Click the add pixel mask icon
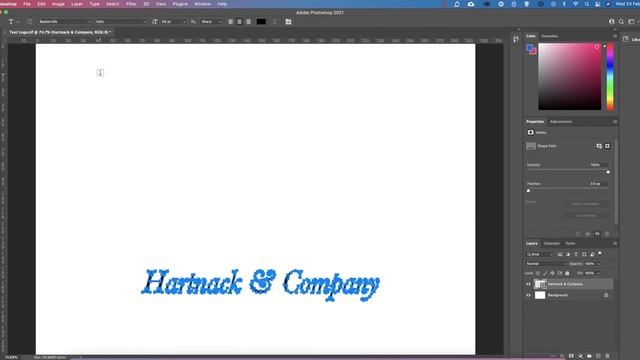The image size is (640, 360). click(x=599, y=146)
